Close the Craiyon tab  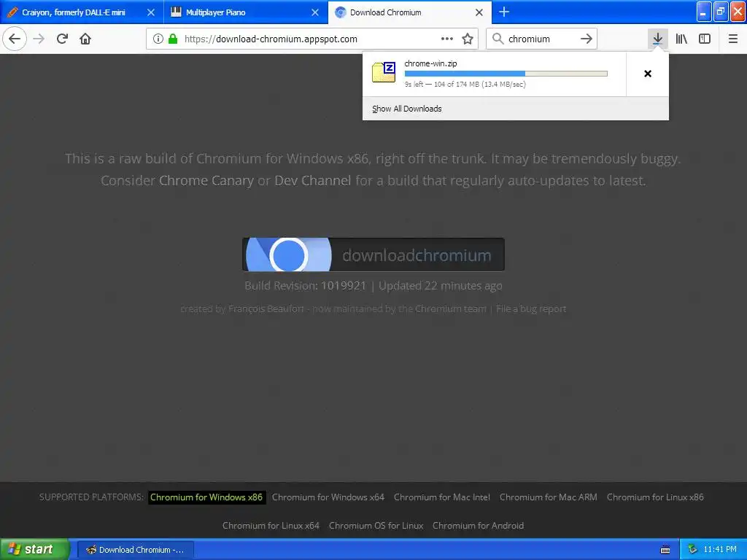(x=151, y=12)
